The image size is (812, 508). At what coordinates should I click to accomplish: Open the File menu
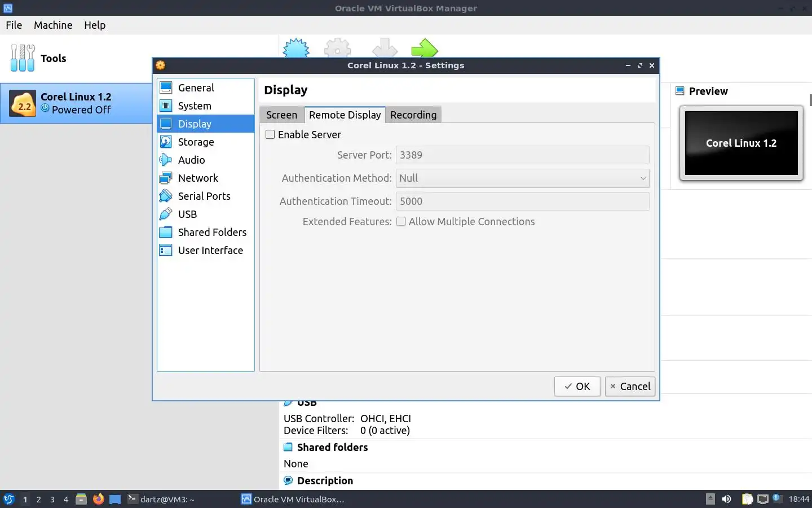tap(14, 25)
